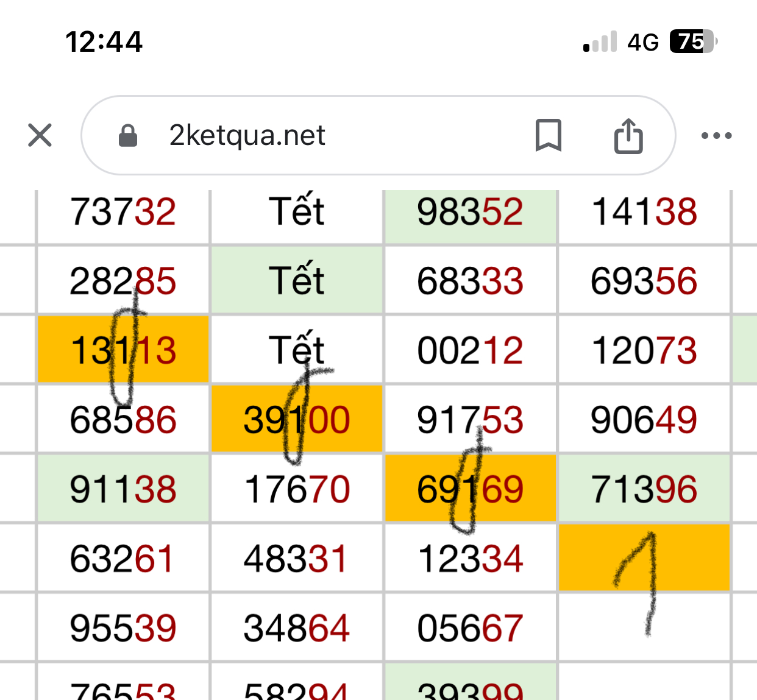Tap the result number 05667
Image resolution: width=757 pixels, height=700 pixels.
(x=470, y=628)
